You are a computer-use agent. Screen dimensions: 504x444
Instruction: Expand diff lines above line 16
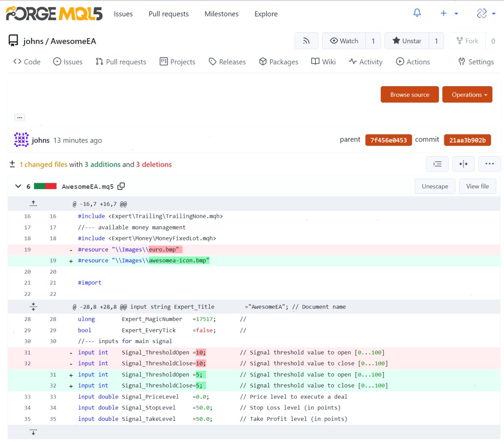[34, 204]
